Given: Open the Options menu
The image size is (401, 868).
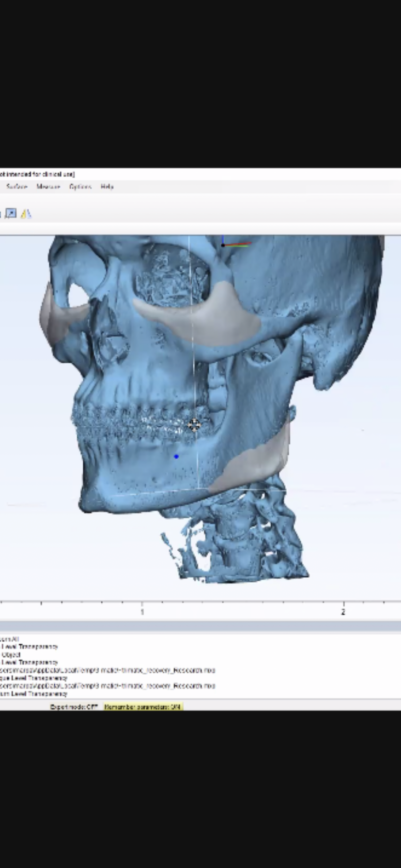Looking at the screenshot, I should tap(80, 186).
